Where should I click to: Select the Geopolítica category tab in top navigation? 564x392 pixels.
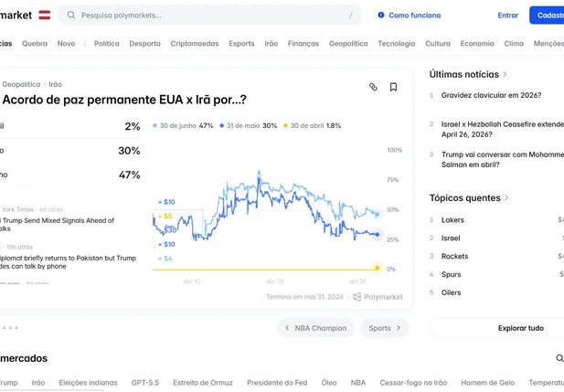348,44
